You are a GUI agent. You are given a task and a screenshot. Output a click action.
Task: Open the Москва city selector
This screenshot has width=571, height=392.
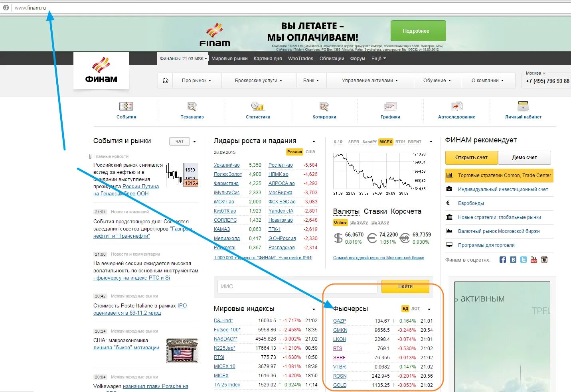pos(535,73)
